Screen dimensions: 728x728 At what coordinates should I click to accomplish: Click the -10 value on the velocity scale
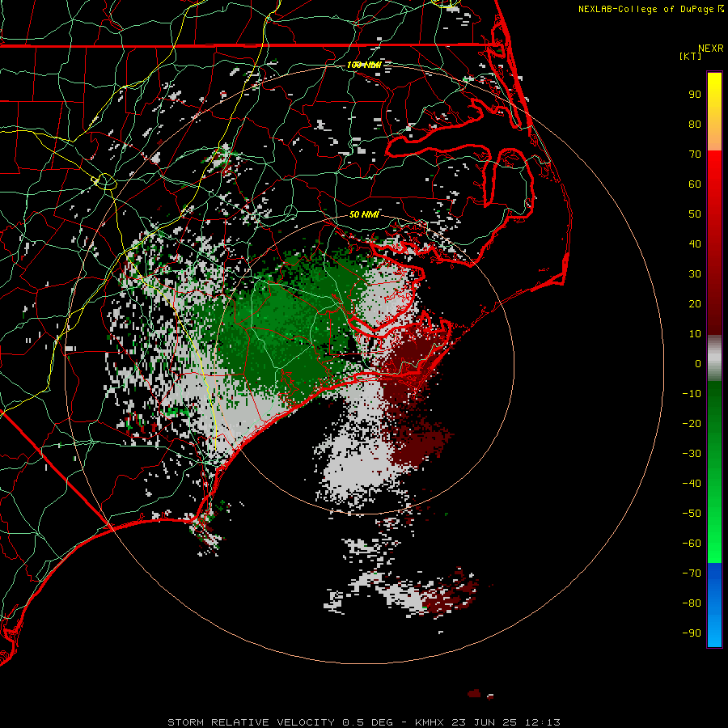pos(692,394)
